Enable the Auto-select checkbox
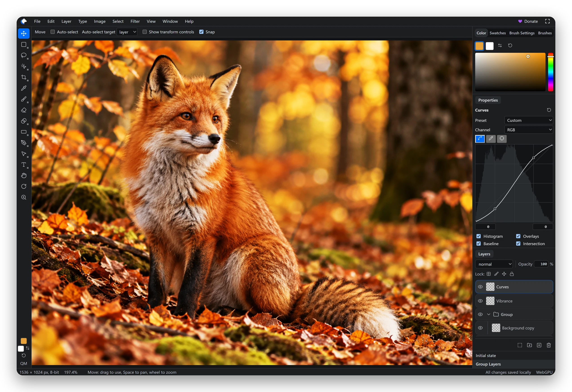 tap(52, 32)
